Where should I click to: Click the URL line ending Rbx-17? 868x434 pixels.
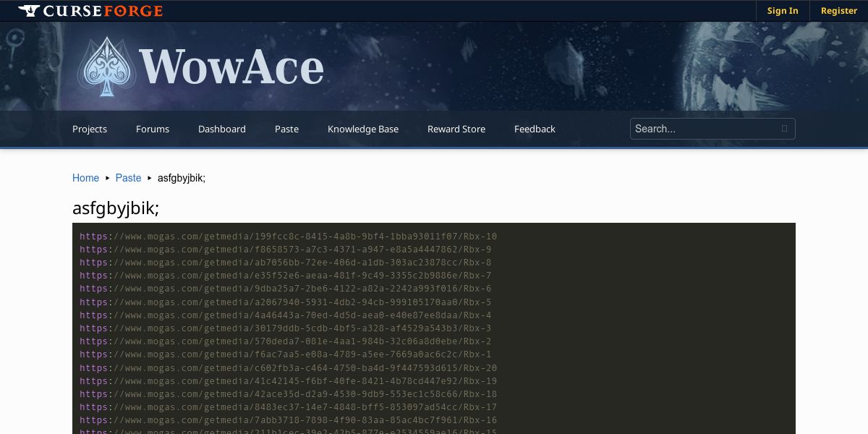pyautogui.click(x=288, y=407)
